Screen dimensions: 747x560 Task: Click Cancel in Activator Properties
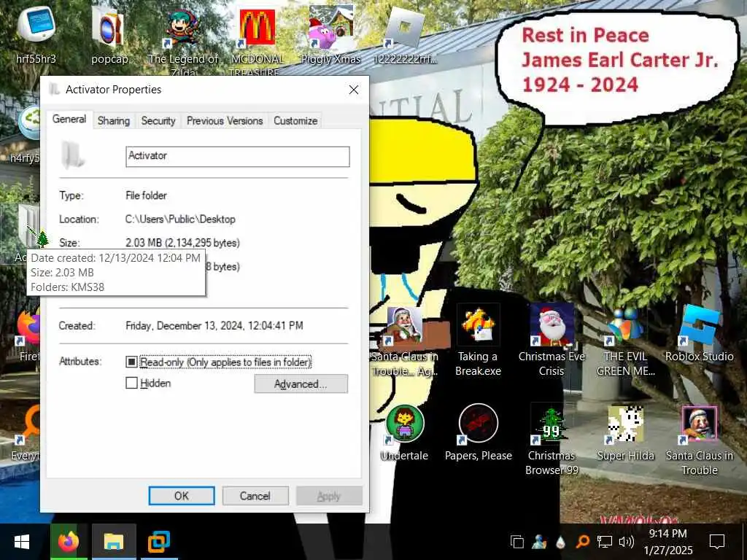pos(255,496)
